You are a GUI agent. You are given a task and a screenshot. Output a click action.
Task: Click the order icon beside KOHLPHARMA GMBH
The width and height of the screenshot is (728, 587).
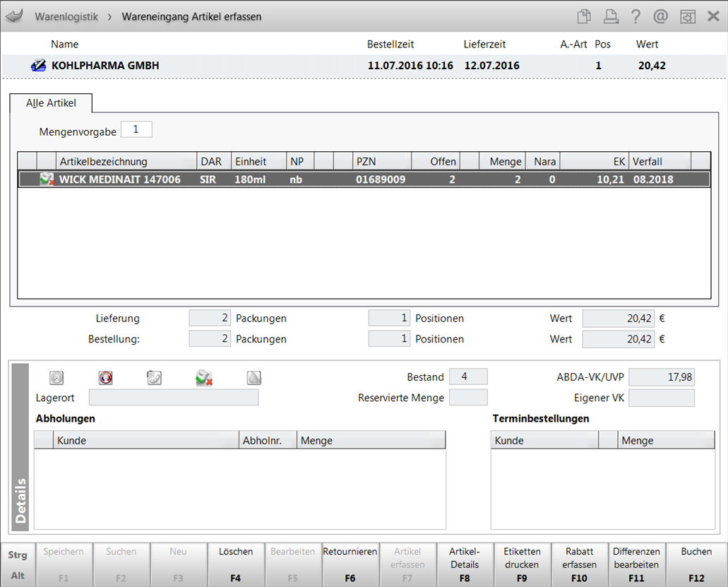[x=38, y=66]
